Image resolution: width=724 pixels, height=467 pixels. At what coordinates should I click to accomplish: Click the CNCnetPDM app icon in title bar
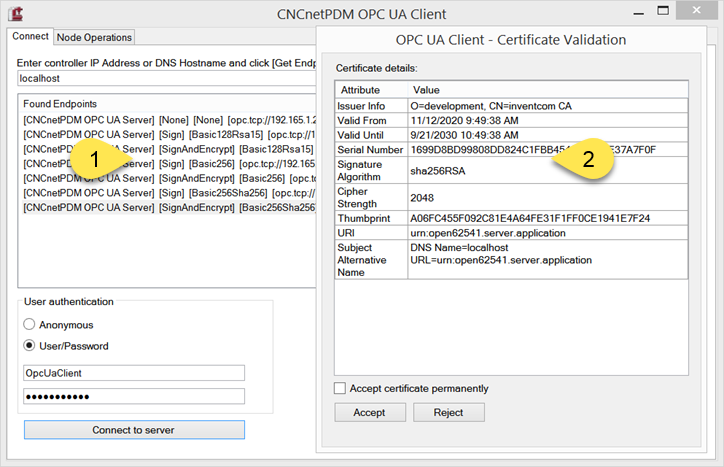click(x=16, y=14)
